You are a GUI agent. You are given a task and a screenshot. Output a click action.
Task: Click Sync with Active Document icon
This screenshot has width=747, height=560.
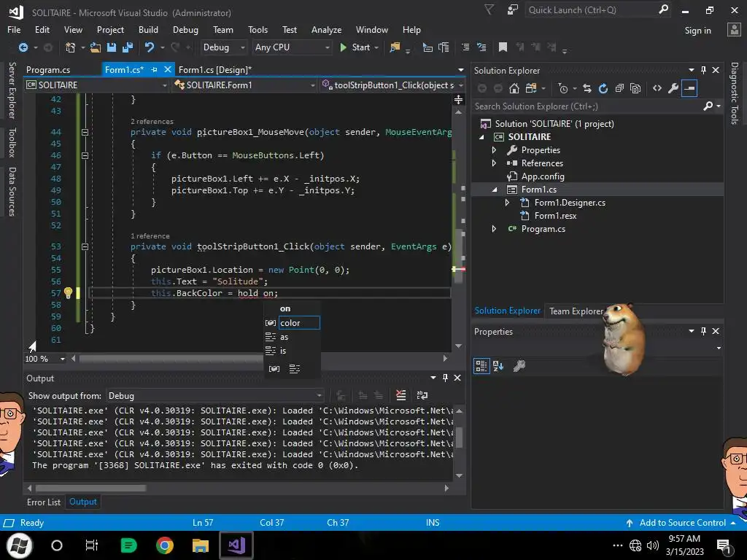click(x=587, y=88)
